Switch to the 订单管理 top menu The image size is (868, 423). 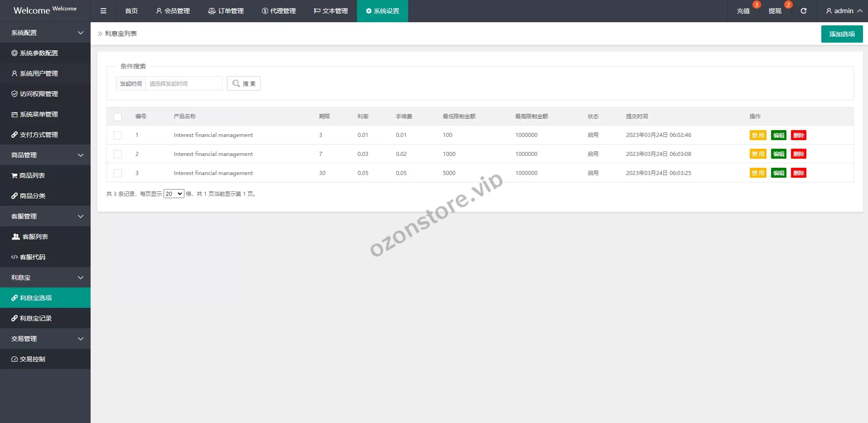[x=226, y=11]
